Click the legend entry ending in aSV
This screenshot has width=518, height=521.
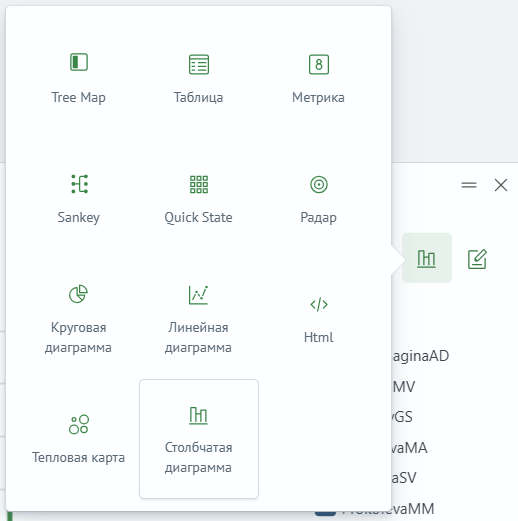(x=404, y=478)
